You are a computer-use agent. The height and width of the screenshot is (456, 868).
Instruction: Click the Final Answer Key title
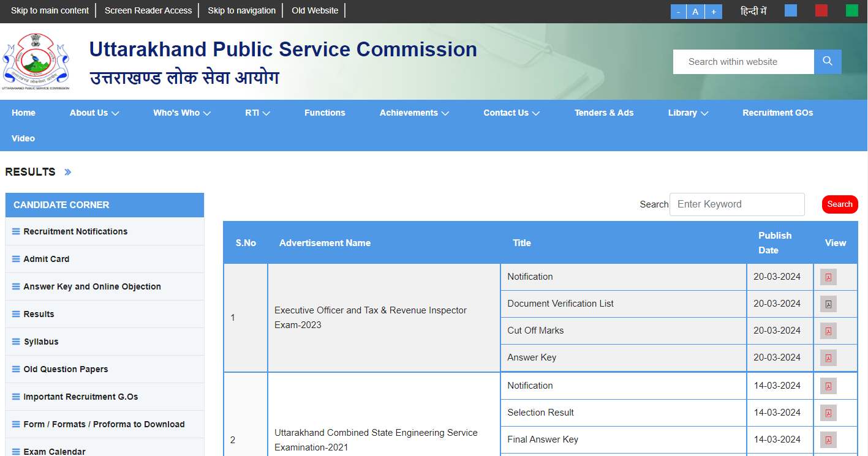click(x=543, y=439)
